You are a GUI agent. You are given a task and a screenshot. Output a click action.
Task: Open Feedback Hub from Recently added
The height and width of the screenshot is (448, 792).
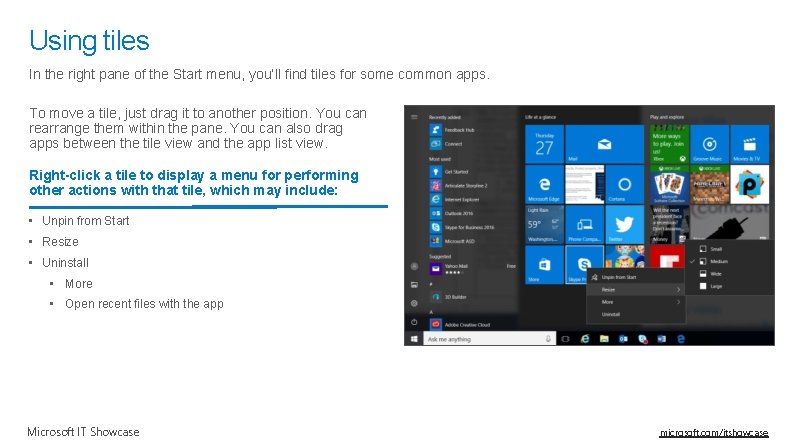tap(453, 130)
